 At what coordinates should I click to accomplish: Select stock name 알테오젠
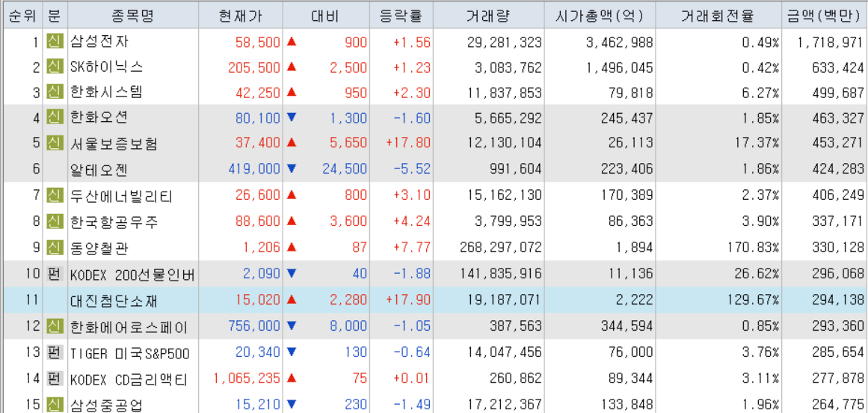coord(100,169)
